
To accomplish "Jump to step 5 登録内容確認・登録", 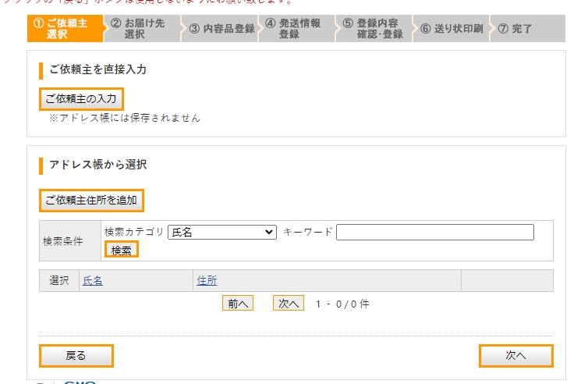I will pyautogui.click(x=373, y=29).
